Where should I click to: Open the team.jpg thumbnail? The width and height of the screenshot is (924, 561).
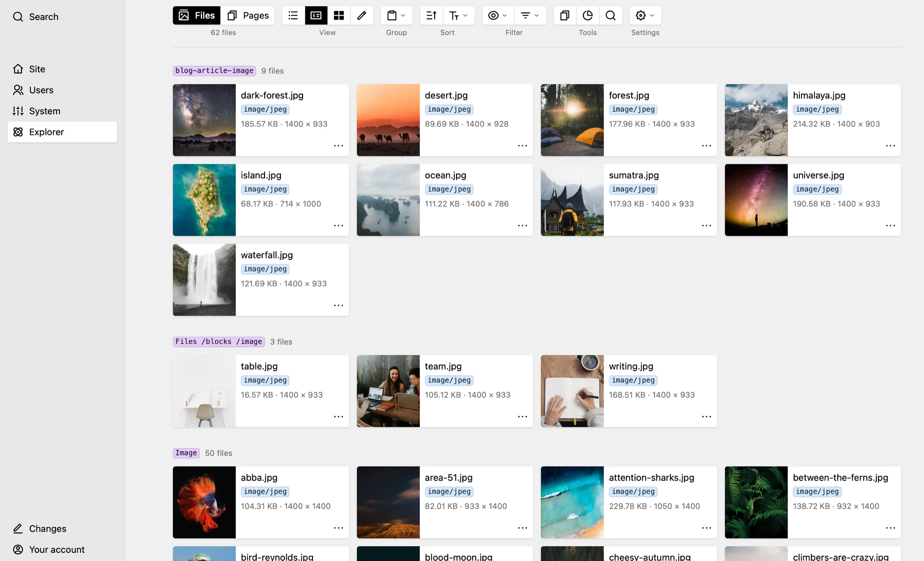pyautogui.click(x=388, y=391)
